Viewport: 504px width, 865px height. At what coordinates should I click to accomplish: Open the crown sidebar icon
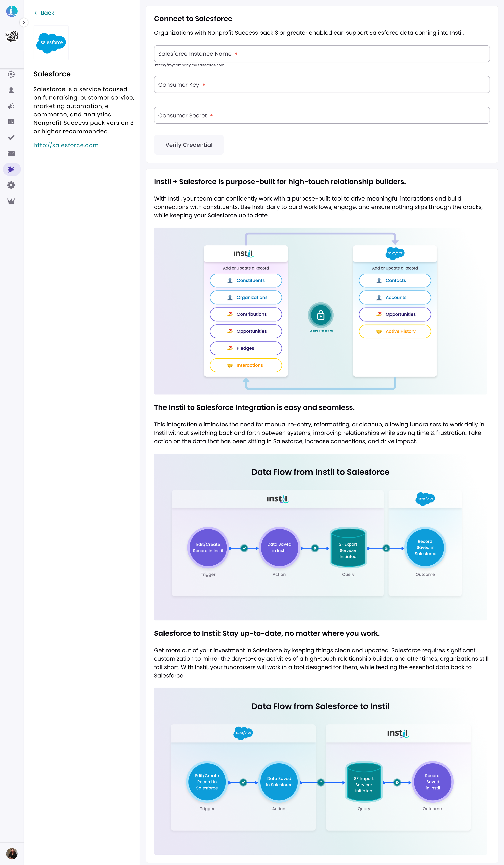pyautogui.click(x=11, y=201)
